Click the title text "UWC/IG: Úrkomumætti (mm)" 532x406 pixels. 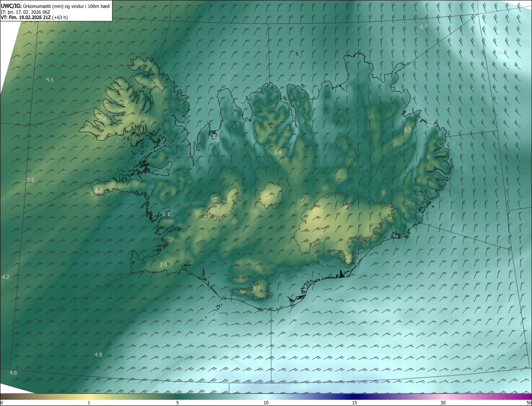pyautogui.click(x=32, y=6)
